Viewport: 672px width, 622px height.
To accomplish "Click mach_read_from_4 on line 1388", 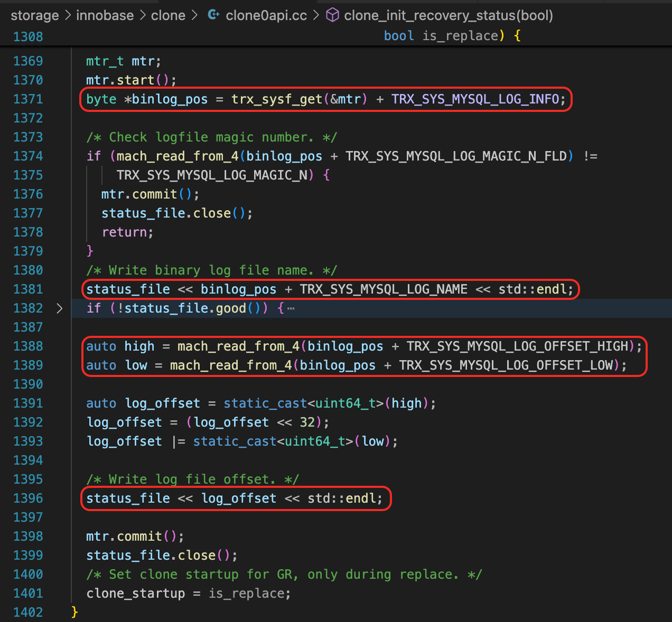I will 238,346.
